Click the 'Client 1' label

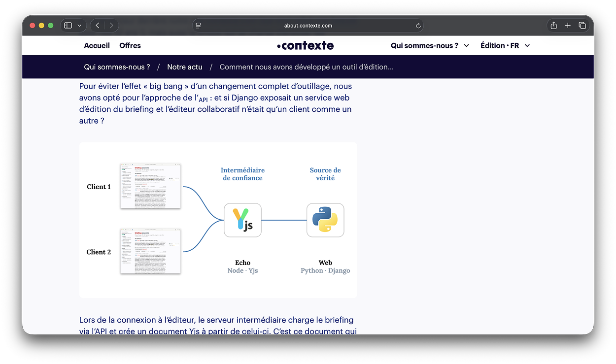click(x=99, y=187)
